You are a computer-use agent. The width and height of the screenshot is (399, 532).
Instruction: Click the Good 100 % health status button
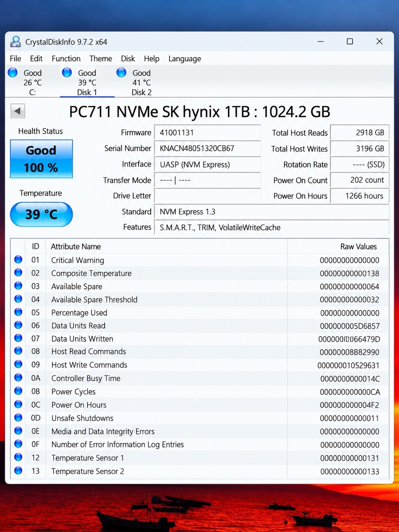tap(41, 159)
